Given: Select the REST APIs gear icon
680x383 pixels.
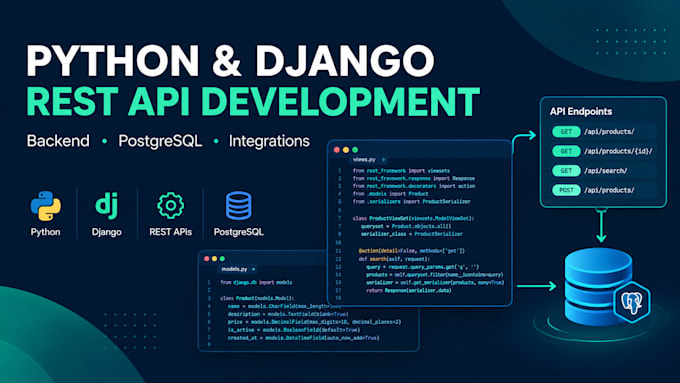Looking at the screenshot, I should point(170,206).
